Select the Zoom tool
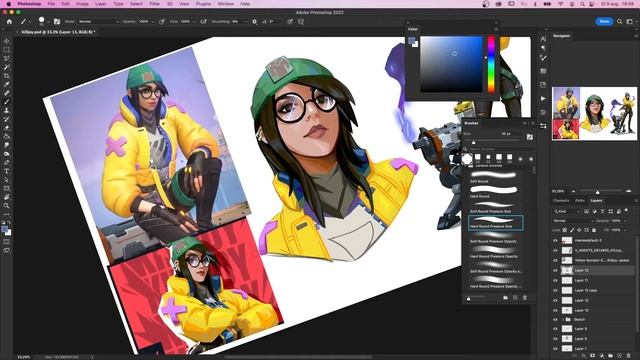 (x=7, y=206)
